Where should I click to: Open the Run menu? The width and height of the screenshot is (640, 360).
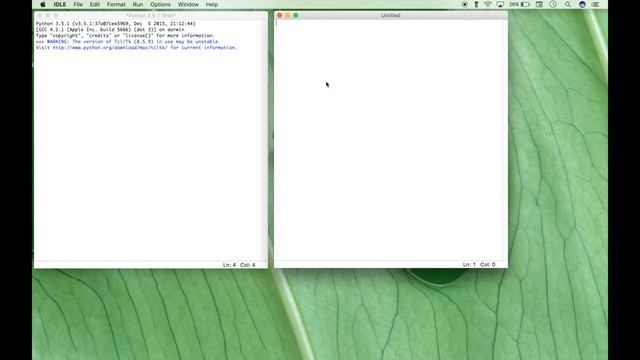tap(138, 4)
